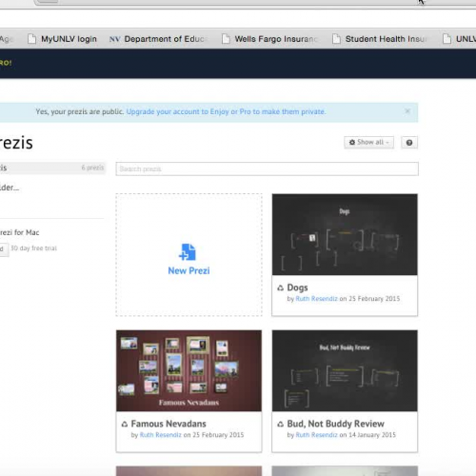
Task: Click the help question mark button
Action: pyautogui.click(x=409, y=143)
